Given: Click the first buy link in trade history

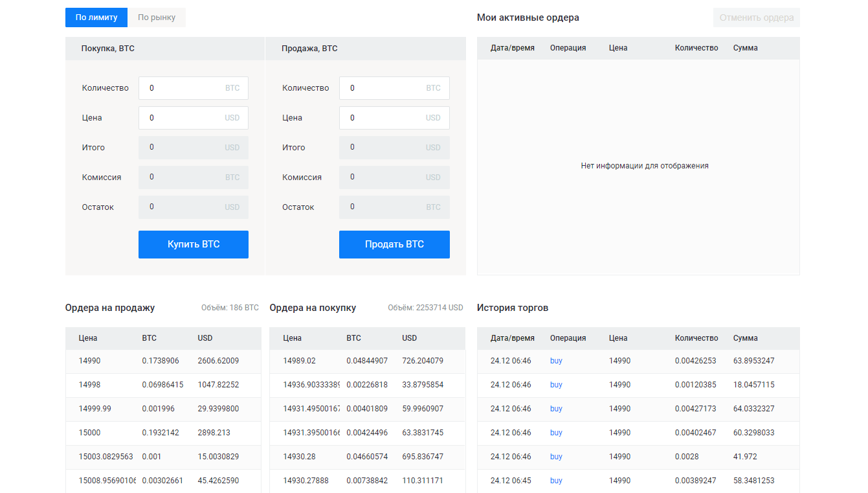Looking at the screenshot, I should (x=556, y=361).
